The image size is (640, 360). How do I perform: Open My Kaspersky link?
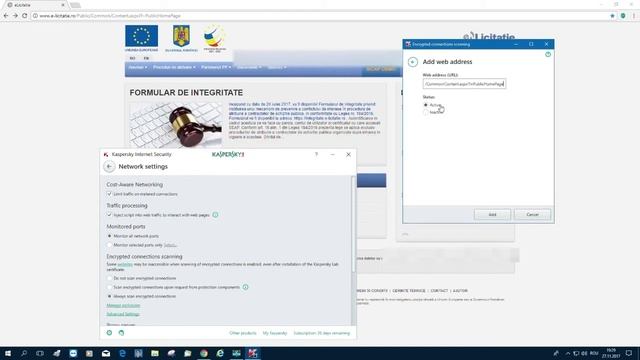click(x=275, y=333)
